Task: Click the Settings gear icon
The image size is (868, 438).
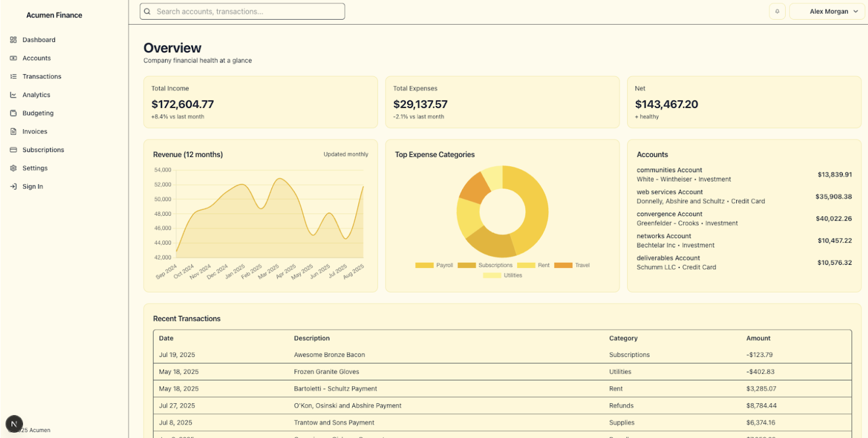Action: (13, 168)
